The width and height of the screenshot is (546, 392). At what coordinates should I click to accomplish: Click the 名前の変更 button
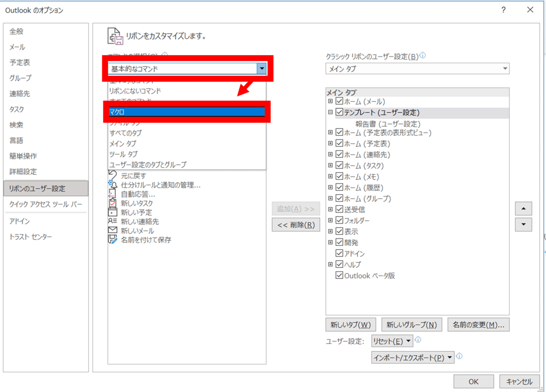(479, 325)
